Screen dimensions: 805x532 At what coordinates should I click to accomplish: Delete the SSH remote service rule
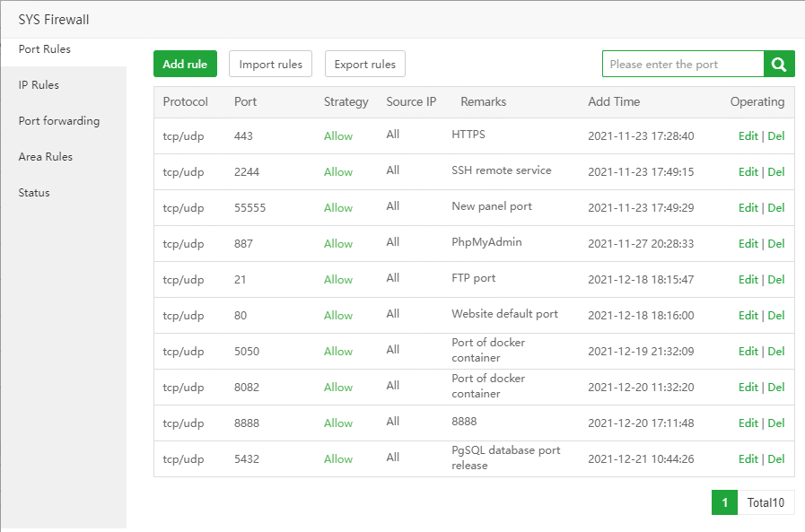776,172
